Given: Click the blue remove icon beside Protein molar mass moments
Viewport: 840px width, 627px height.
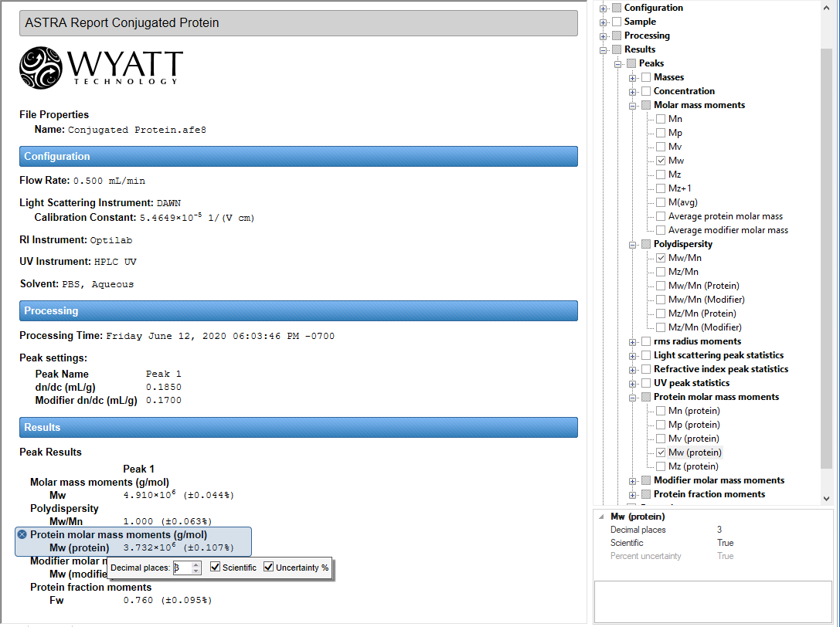Looking at the screenshot, I should [22, 534].
